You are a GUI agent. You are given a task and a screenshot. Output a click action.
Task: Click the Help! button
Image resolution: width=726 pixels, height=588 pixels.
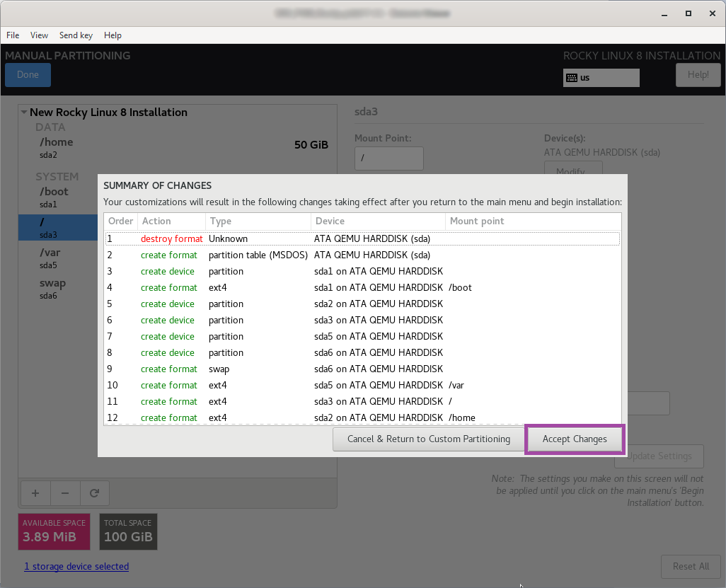[x=698, y=74]
